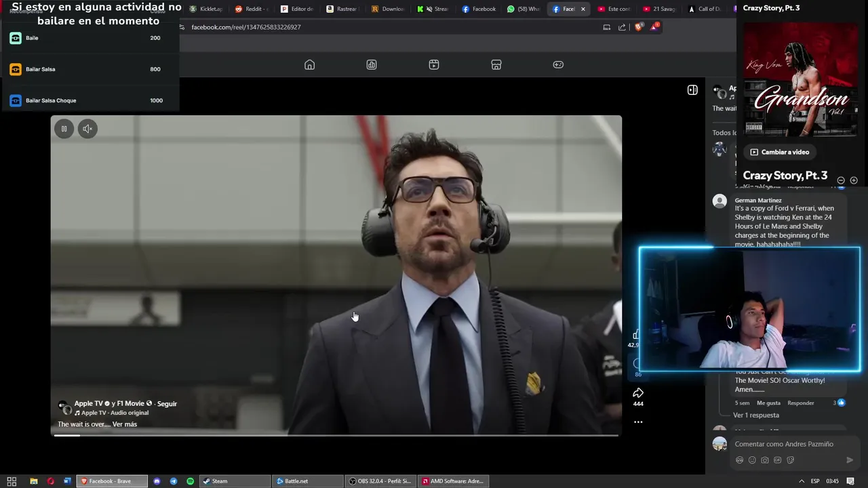Switch to the (58) WhatsApp tab
Screen dimensions: 868x488
[x=524, y=9]
